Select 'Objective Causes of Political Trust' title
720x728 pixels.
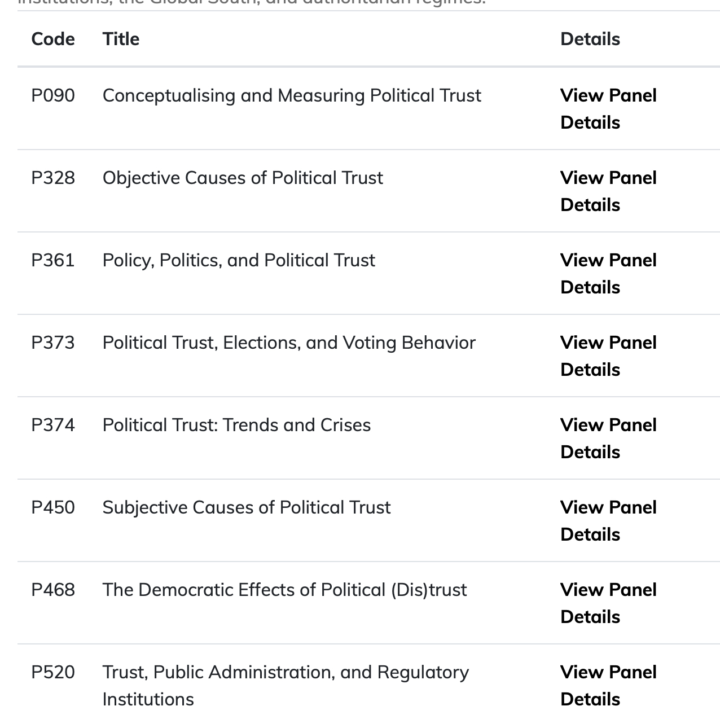tap(243, 178)
